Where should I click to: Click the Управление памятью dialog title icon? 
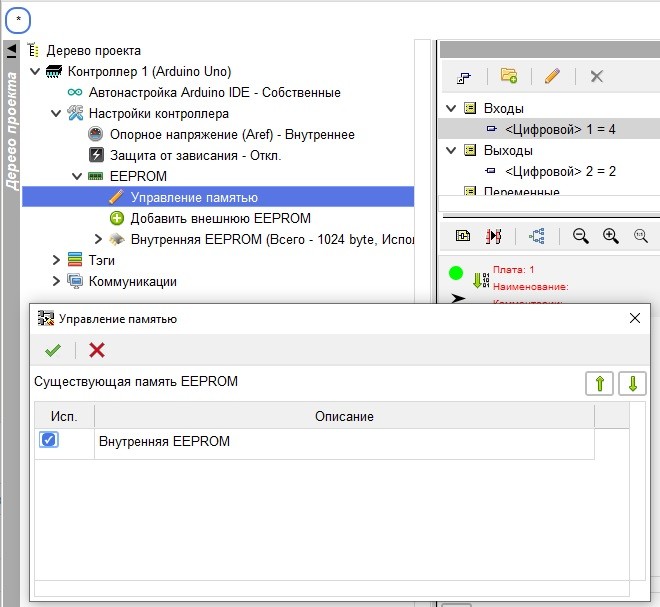(x=46, y=318)
